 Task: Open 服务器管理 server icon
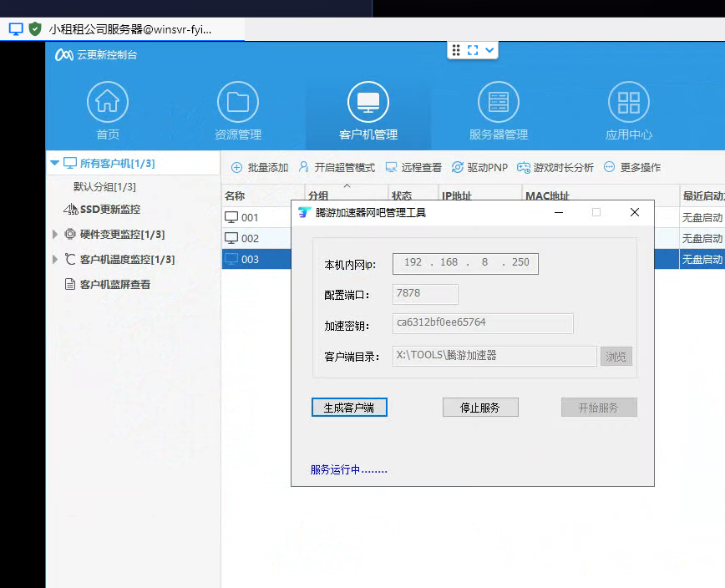(x=499, y=102)
